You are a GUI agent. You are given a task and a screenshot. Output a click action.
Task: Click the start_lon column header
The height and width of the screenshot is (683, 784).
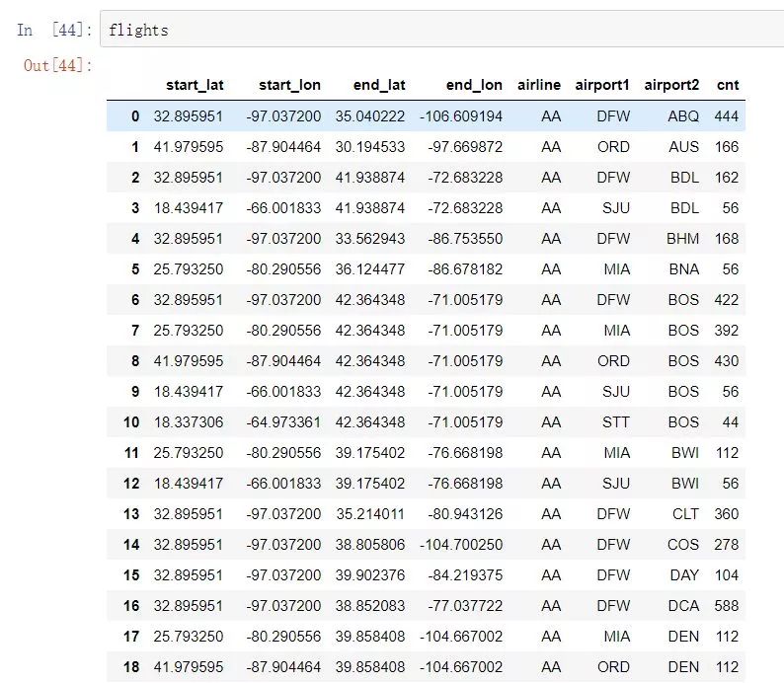tap(289, 85)
